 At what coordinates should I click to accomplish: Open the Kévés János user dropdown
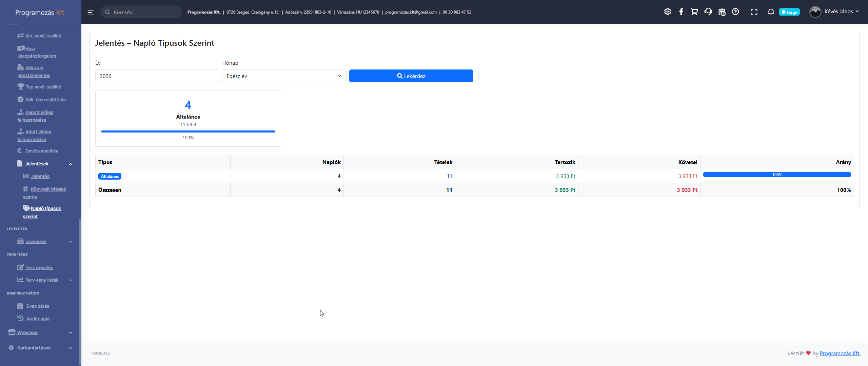(842, 12)
